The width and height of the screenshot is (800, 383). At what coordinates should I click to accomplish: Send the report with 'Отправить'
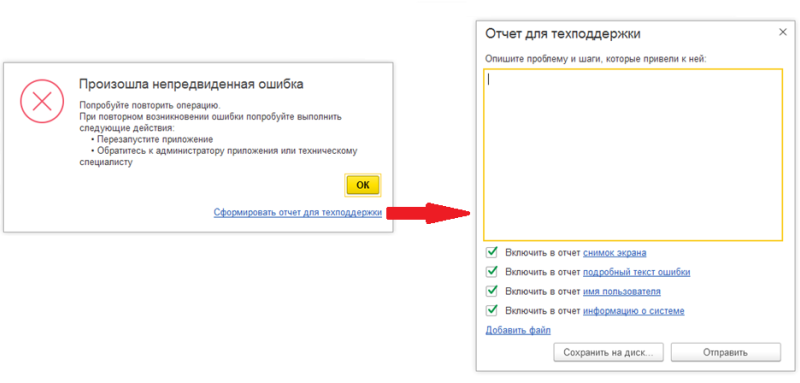coord(726,352)
